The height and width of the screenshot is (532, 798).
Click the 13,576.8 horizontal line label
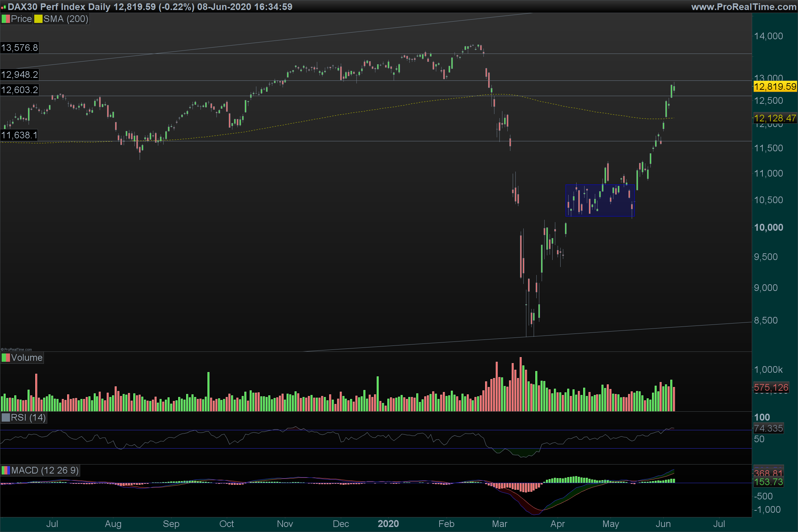(19, 48)
